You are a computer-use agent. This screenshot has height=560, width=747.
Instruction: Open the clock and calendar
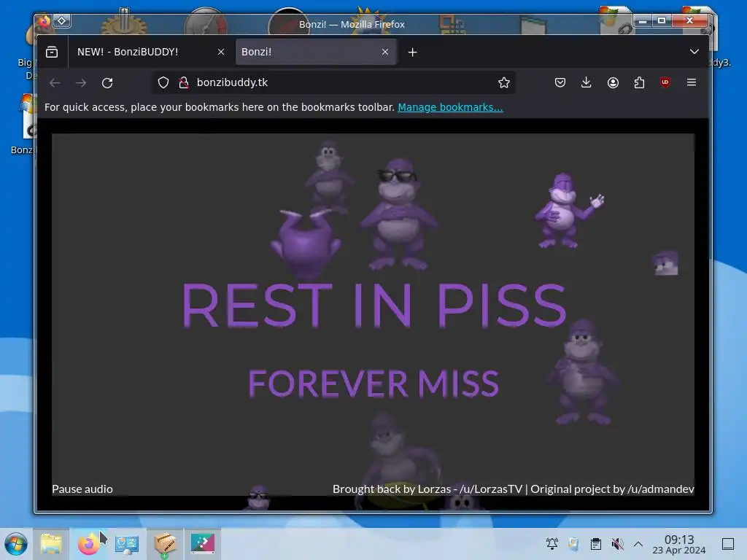tap(679, 544)
